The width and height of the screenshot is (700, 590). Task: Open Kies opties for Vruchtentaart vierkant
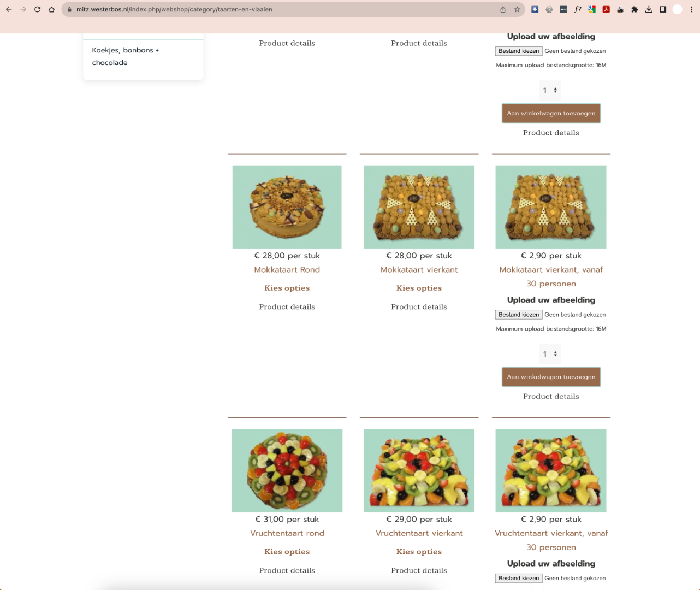tap(419, 552)
